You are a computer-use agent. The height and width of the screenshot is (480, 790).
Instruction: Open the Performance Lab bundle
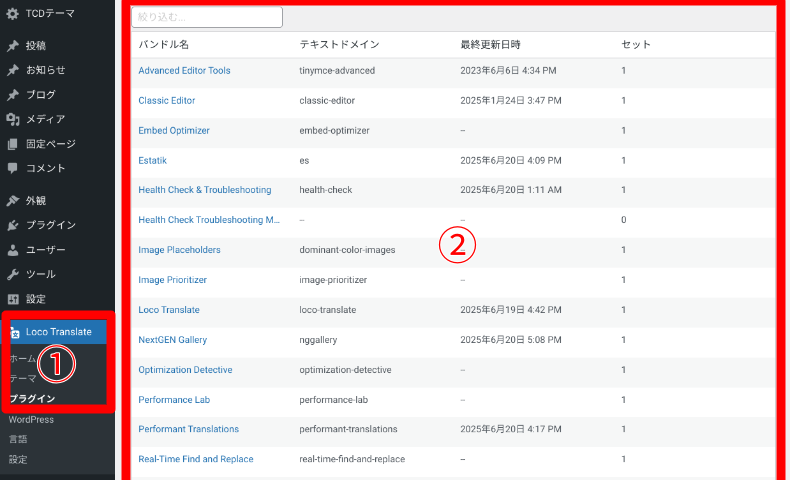click(174, 400)
